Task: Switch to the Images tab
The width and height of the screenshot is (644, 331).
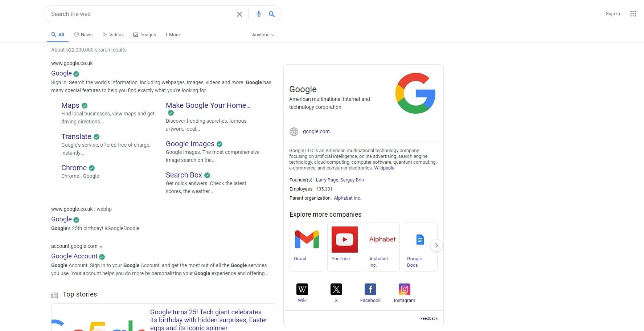Action: point(144,34)
